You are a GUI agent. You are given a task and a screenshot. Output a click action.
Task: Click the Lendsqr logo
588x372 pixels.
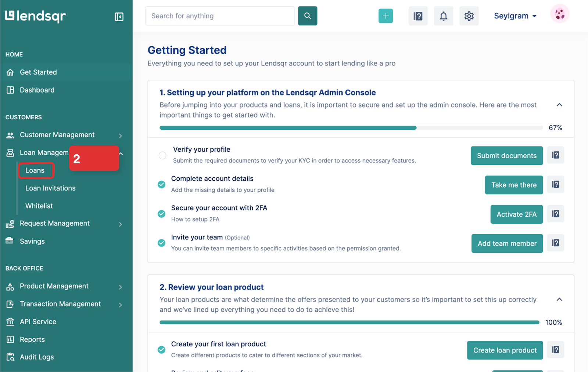coord(36,16)
